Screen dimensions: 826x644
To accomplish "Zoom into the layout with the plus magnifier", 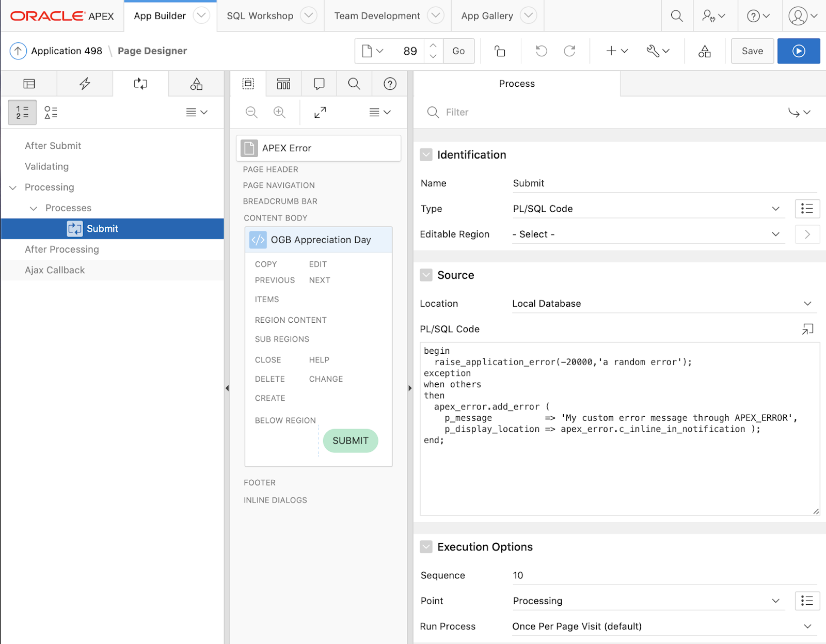I will 279,112.
